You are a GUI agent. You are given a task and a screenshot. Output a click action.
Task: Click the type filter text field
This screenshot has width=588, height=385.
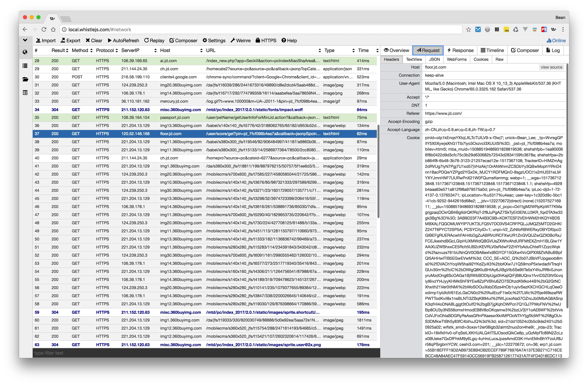(x=206, y=353)
